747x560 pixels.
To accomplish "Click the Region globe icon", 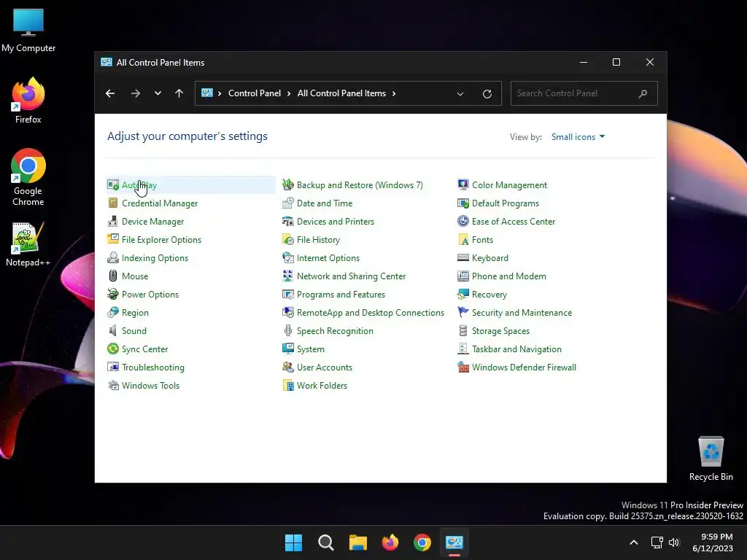I will pos(113,312).
